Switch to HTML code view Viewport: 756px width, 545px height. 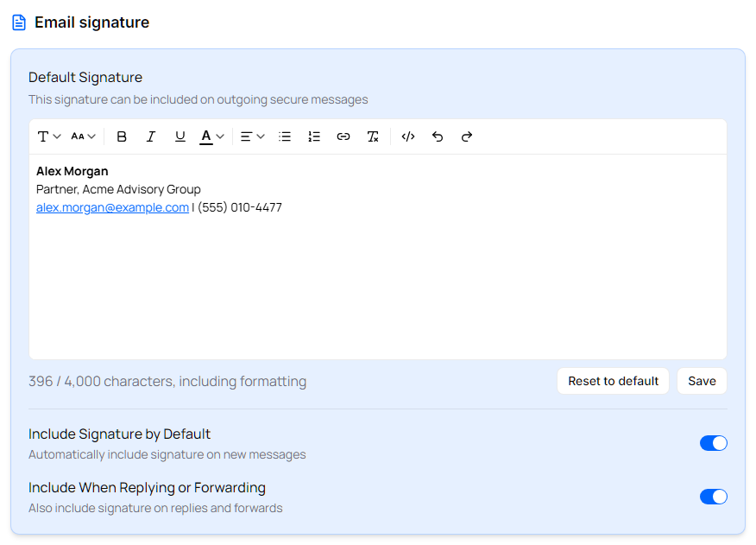click(x=408, y=136)
